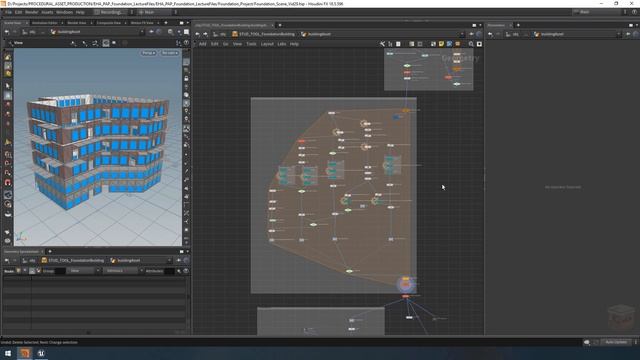This screenshot has height=360, width=640.
Task: Click the view tool icon labeled View
Action: 15,43
